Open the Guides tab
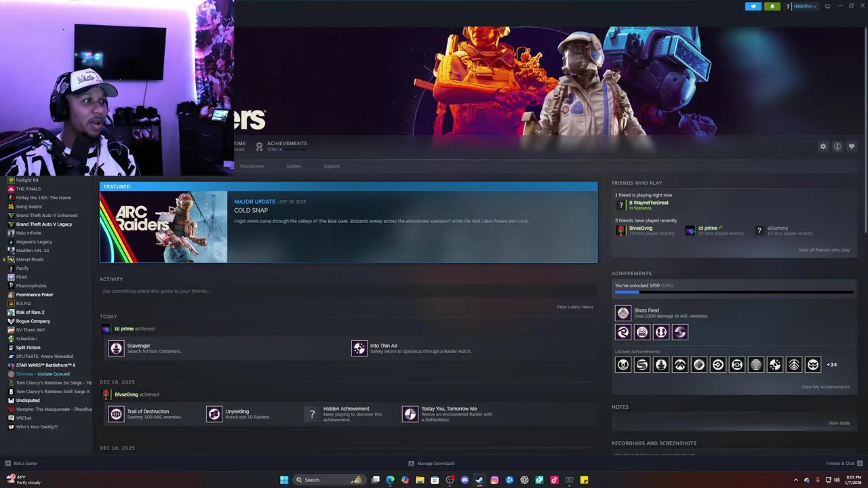868x488 pixels. coord(294,166)
